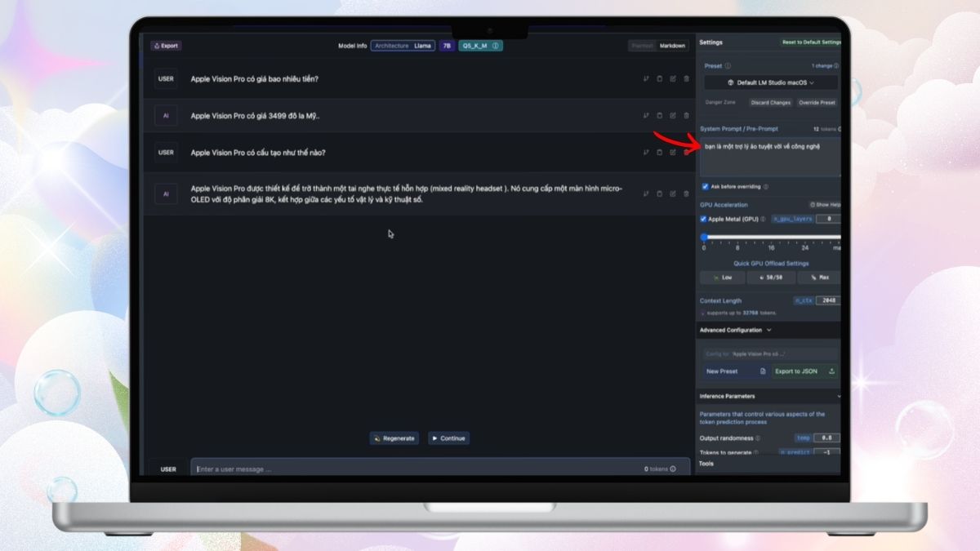
Task: Click Continue to extend the response
Action: [x=448, y=438]
